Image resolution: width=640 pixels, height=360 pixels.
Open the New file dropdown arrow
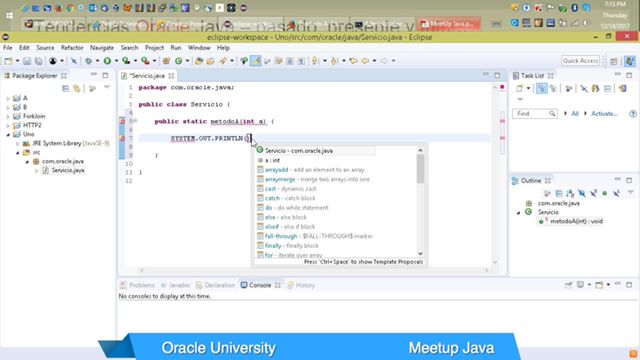click(x=17, y=61)
